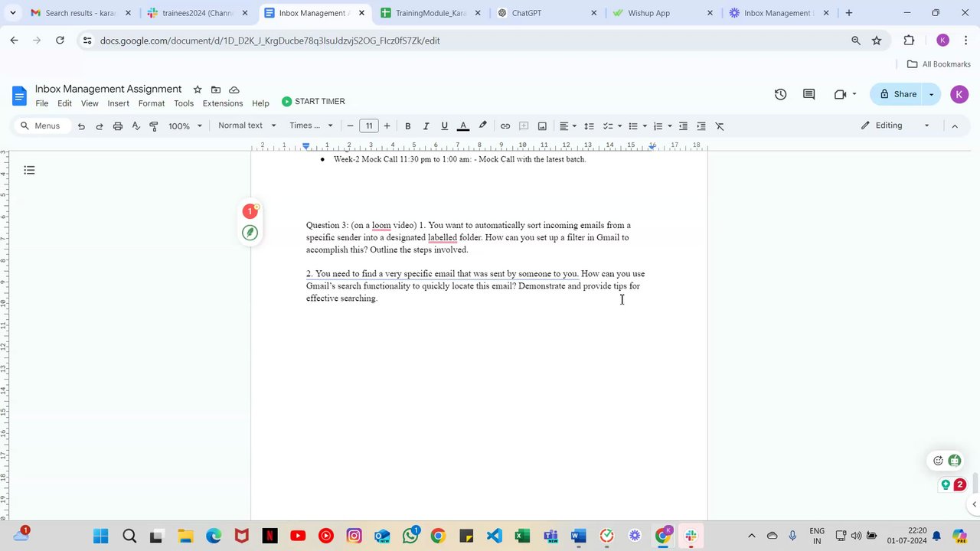Insert a link with the chain icon
This screenshot has height=551, width=980.
[505, 126]
